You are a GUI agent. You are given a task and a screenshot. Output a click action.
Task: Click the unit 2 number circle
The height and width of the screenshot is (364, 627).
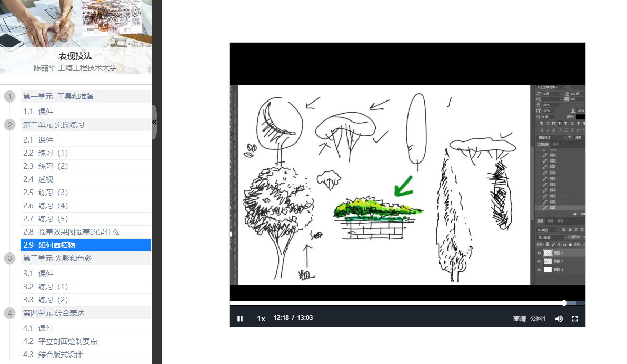click(9, 125)
